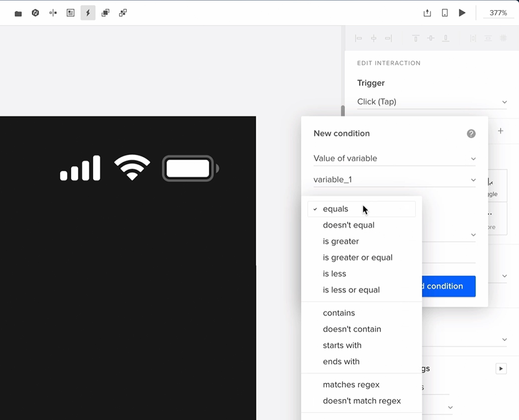Click the 377% zoom level field
Viewport: 519px width, 420px height.
tap(498, 13)
